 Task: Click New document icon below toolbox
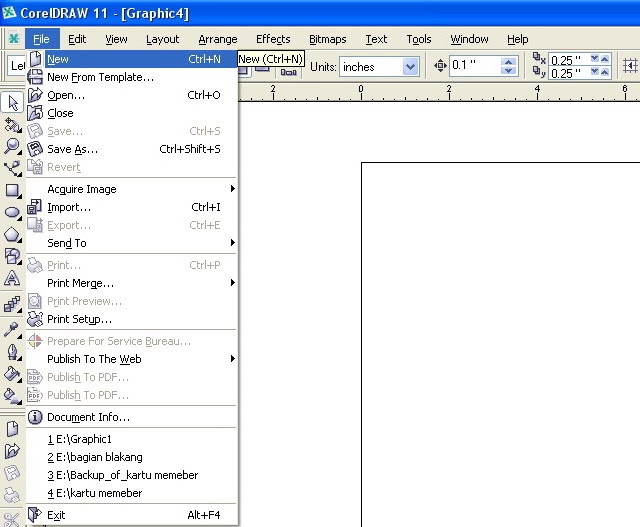(13, 429)
